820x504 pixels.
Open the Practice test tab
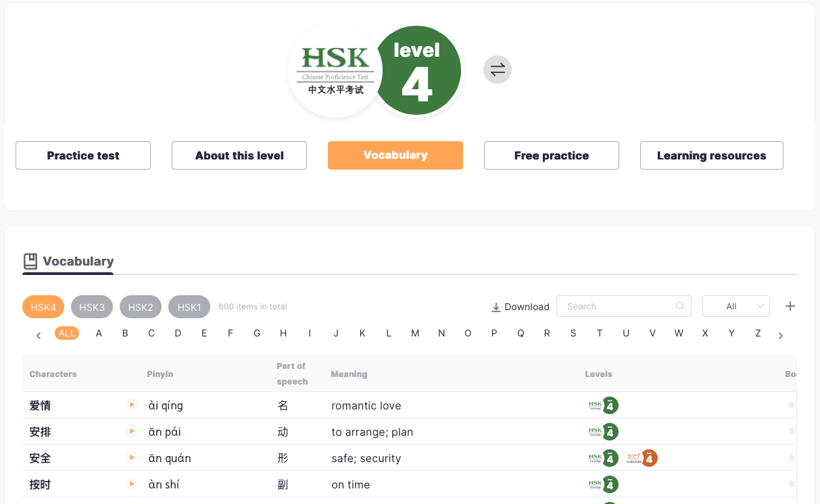[x=83, y=155]
